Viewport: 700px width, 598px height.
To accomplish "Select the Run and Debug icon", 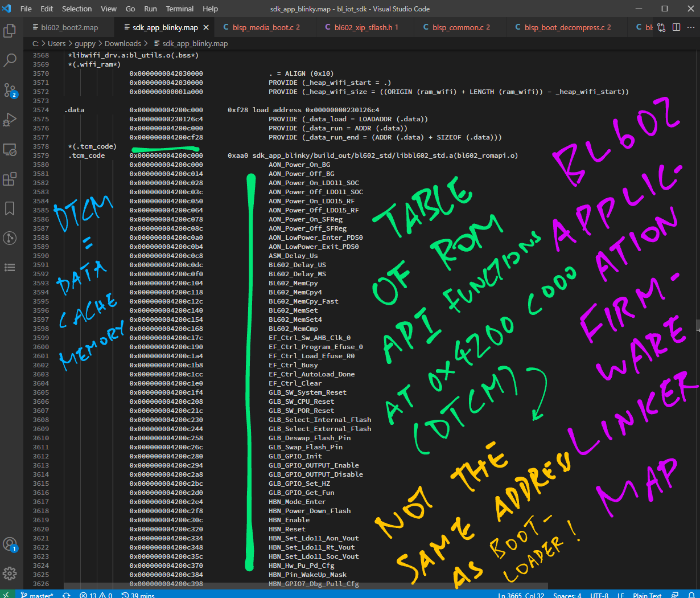I will (10, 120).
